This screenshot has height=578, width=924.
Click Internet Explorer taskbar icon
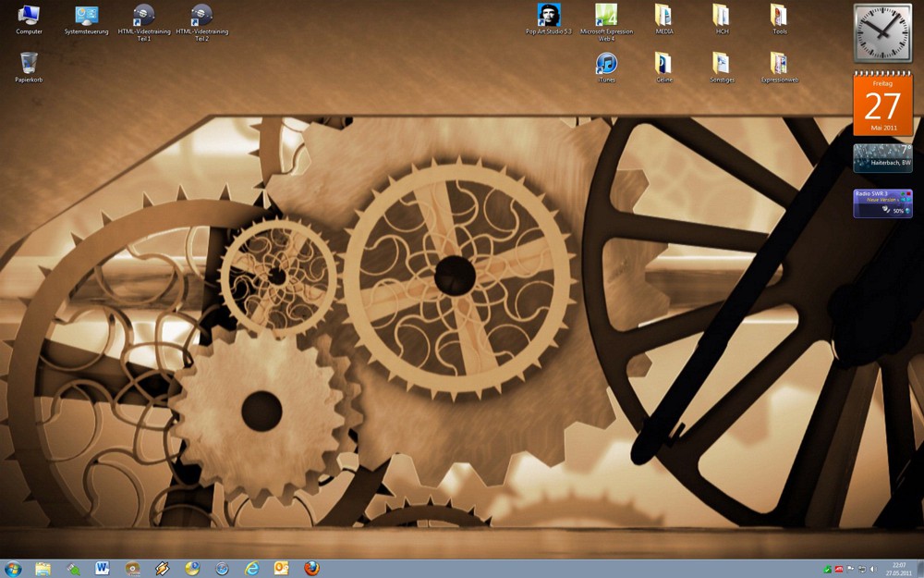[x=251, y=568]
